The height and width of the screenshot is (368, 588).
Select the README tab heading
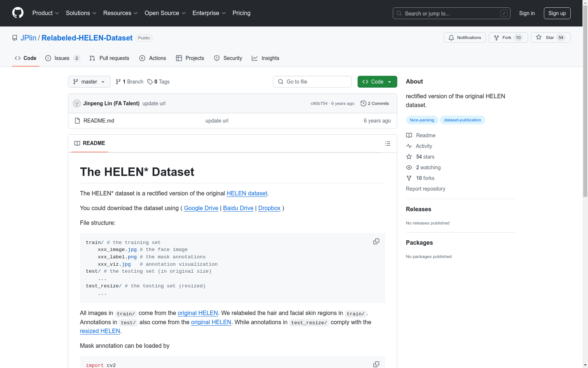90,143
